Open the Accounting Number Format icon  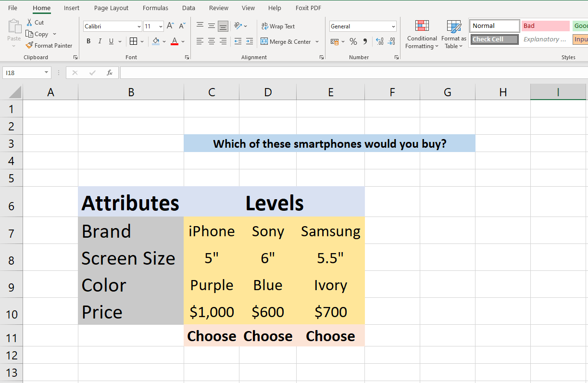click(335, 42)
